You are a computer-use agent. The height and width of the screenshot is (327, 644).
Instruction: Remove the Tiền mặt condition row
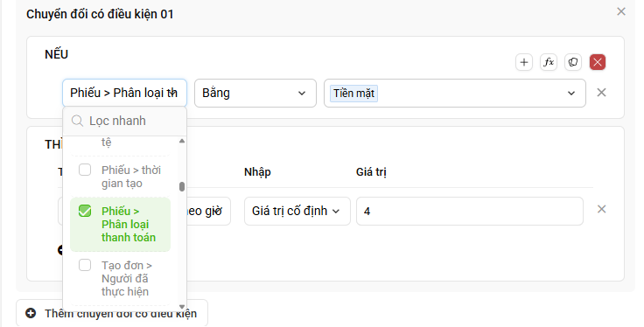point(601,93)
